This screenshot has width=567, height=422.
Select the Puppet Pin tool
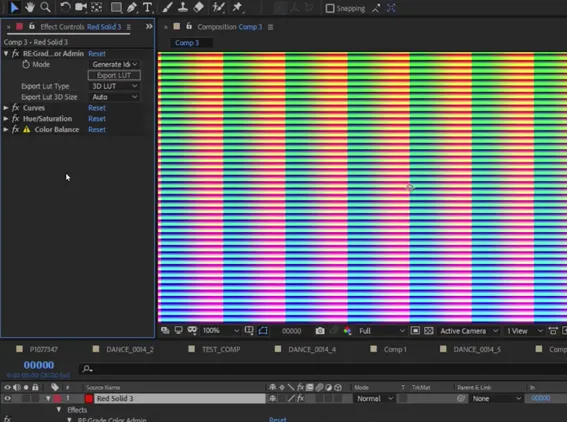pos(237,8)
